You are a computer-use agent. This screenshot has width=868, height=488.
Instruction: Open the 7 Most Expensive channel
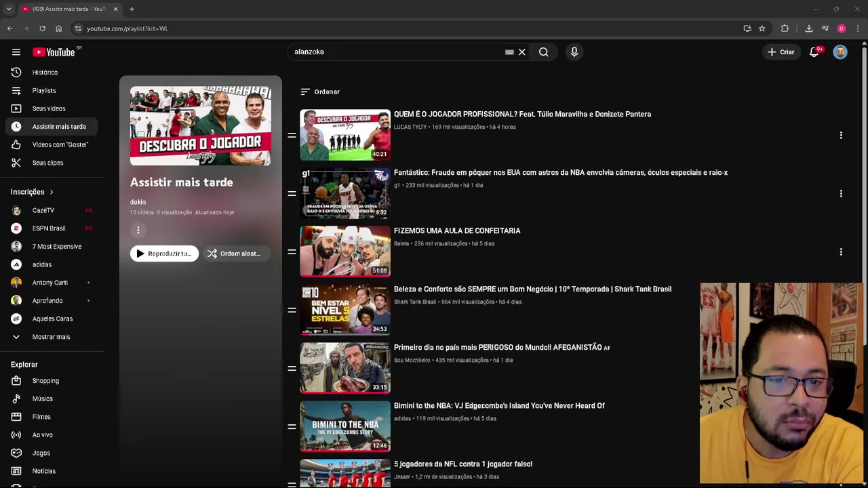click(x=52, y=246)
